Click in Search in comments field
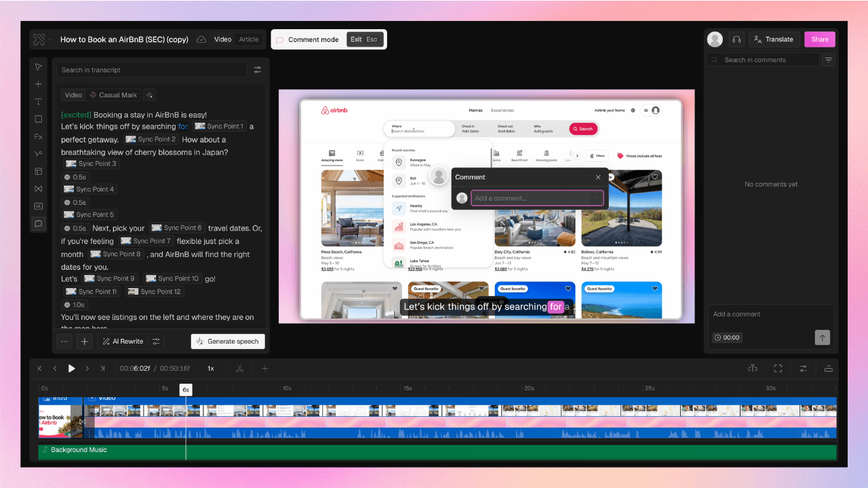The width and height of the screenshot is (868, 488). [764, 60]
